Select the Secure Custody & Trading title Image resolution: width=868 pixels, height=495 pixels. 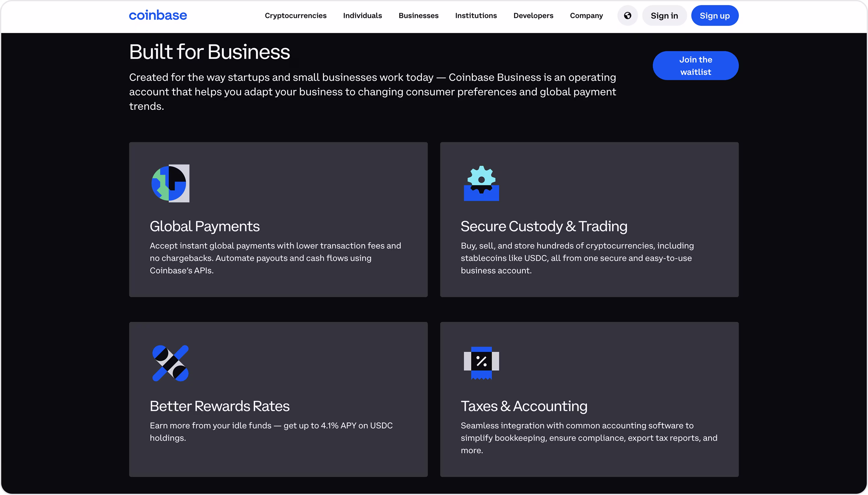pyautogui.click(x=544, y=226)
